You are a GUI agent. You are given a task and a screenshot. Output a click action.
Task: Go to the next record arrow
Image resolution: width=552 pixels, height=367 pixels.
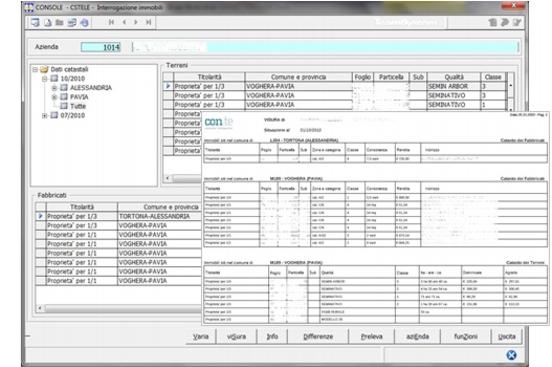pyautogui.click(x=136, y=22)
